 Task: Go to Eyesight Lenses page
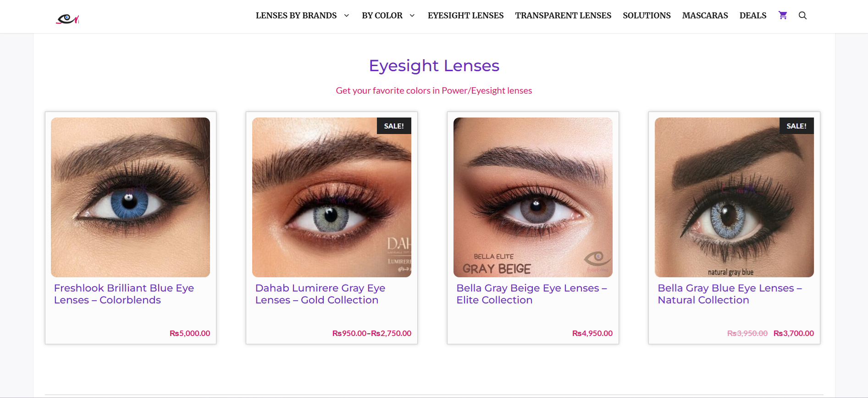tap(465, 16)
